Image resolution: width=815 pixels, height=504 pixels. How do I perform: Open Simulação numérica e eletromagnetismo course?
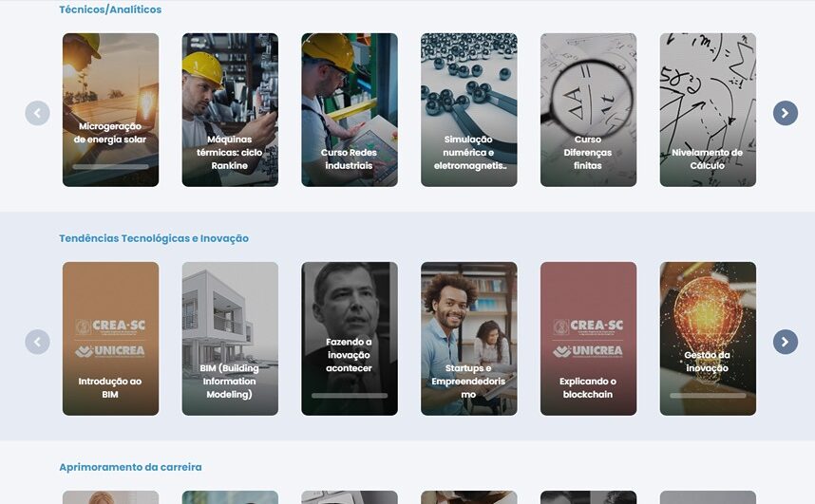[469, 110]
